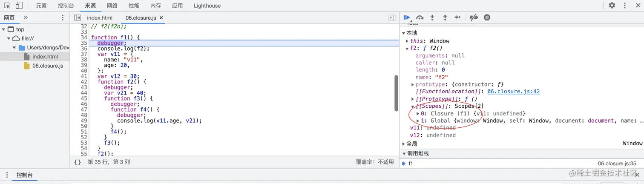The height and width of the screenshot is (184, 644).
Task: Step into next function call
Action: pyautogui.click(x=432, y=17)
